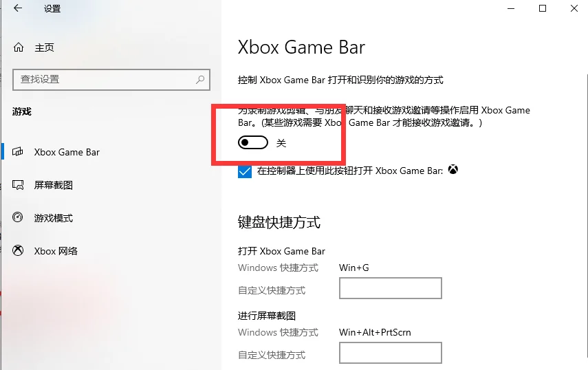Select the Xbox Game Bar sidebar icon
Image resolution: width=588 pixels, height=370 pixels.
(18, 152)
